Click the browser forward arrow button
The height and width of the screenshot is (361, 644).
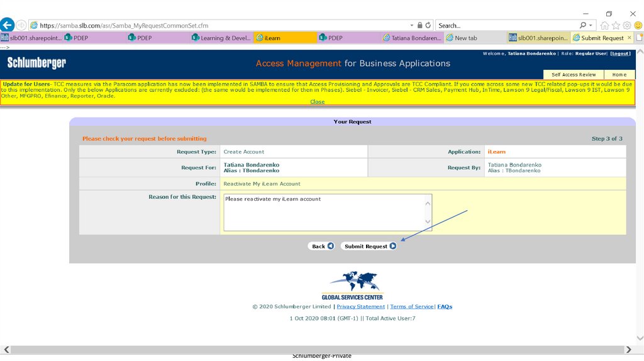click(21, 25)
